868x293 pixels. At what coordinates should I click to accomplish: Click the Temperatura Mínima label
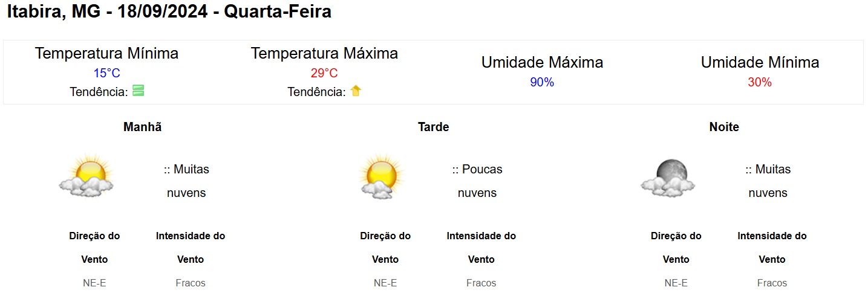pos(106,53)
